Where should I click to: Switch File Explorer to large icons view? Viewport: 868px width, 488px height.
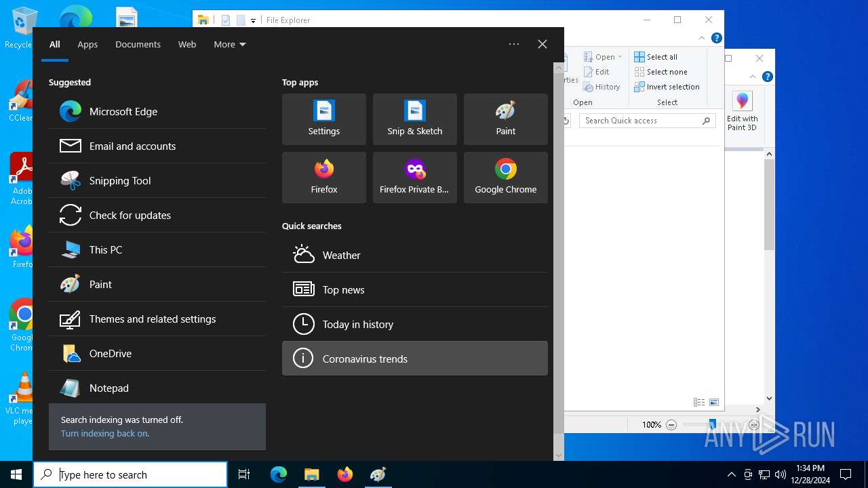click(714, 402)
